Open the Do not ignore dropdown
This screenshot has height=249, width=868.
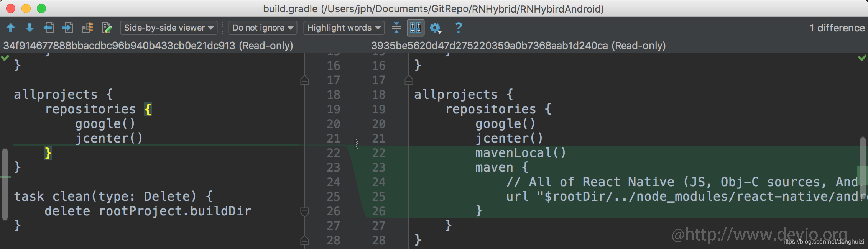263,28
